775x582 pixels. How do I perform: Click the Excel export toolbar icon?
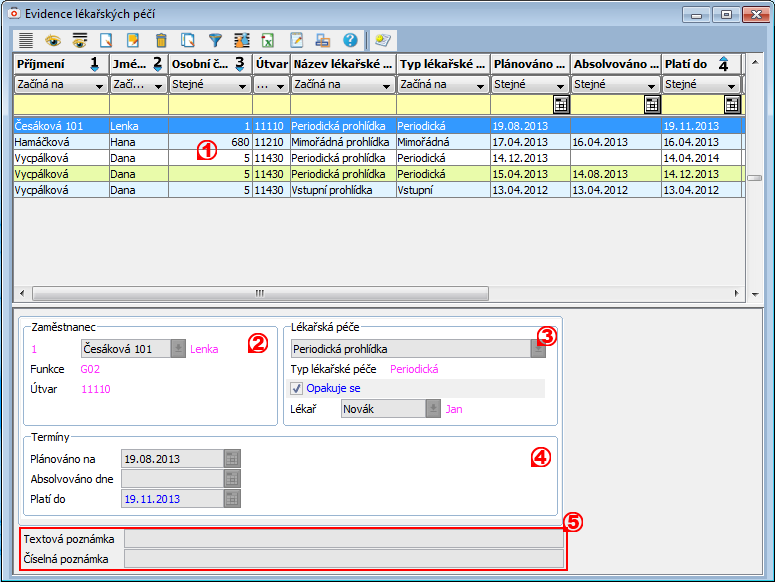click(x=268, y=41)
